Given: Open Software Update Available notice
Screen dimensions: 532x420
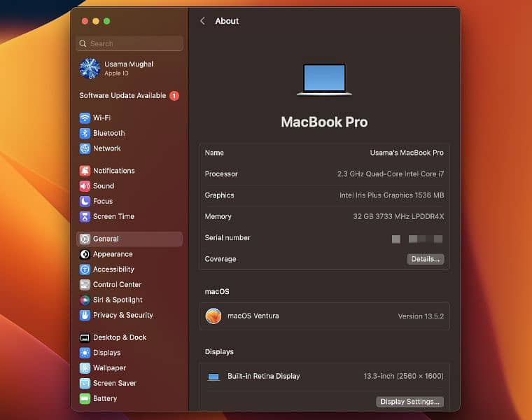Looking at the screenshot, I should point(129,96).
